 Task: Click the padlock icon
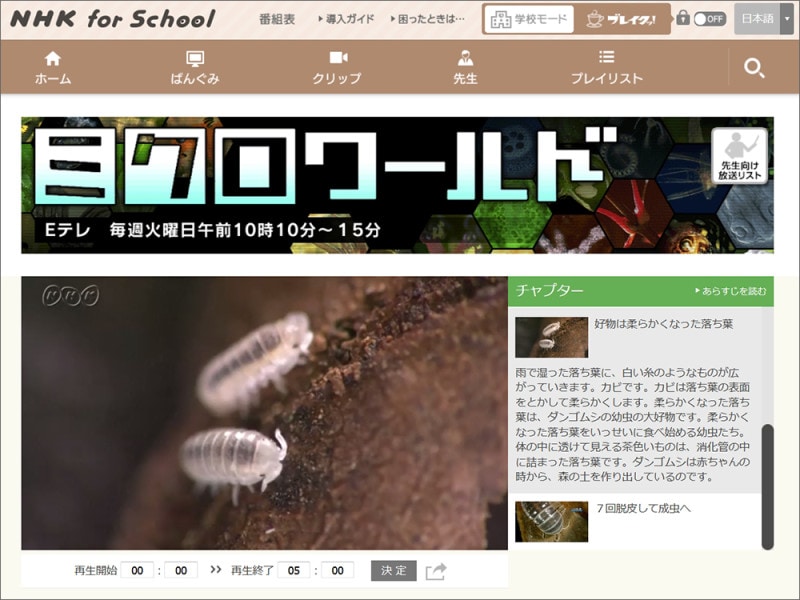683,18
